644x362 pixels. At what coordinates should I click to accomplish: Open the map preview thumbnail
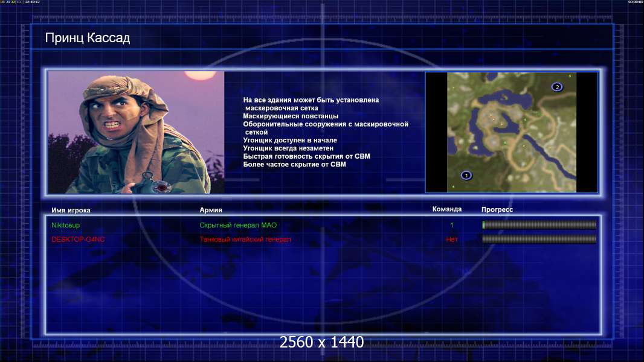tap(511, 132)
